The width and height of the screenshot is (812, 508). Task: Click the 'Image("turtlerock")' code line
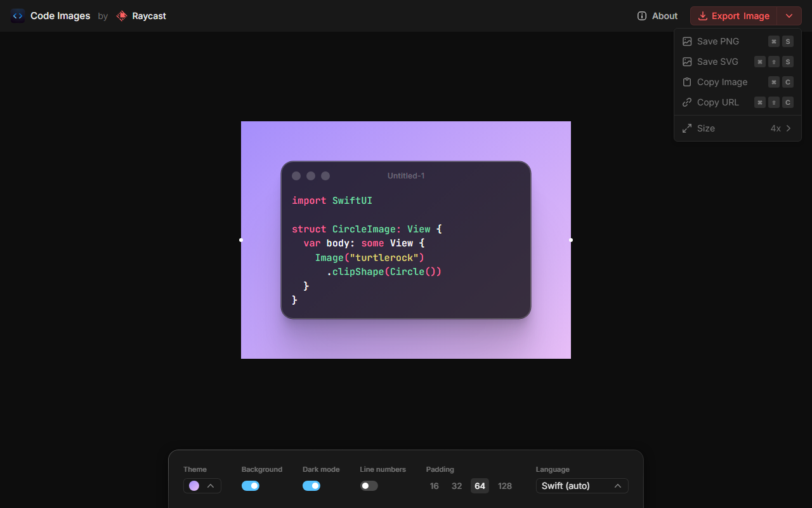[x=369, y=257]
